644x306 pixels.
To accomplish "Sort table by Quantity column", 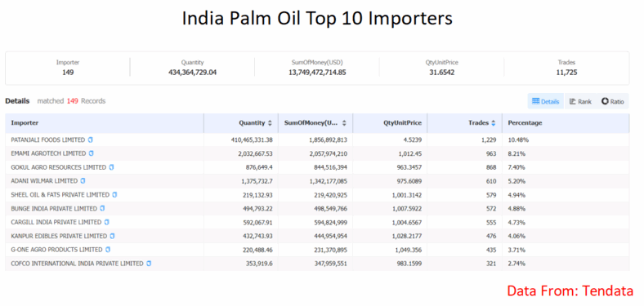I will click(270, 122).
